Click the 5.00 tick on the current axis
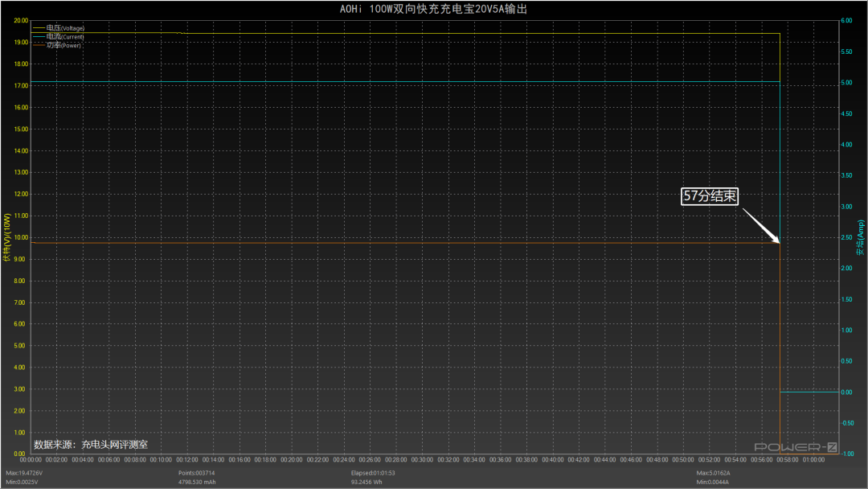 (x=846, y=83)
